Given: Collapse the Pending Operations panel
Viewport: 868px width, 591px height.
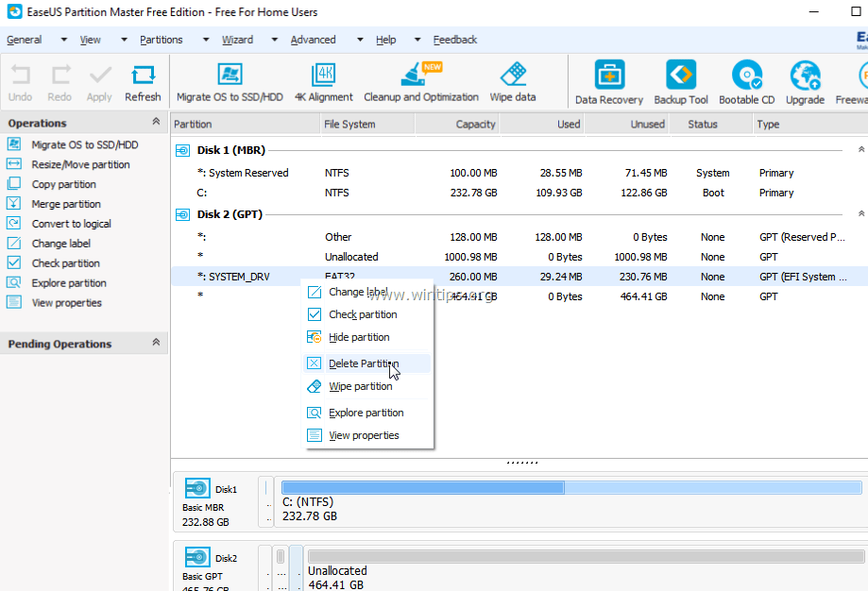Looking at the screenshot, I should click(156, 342).
